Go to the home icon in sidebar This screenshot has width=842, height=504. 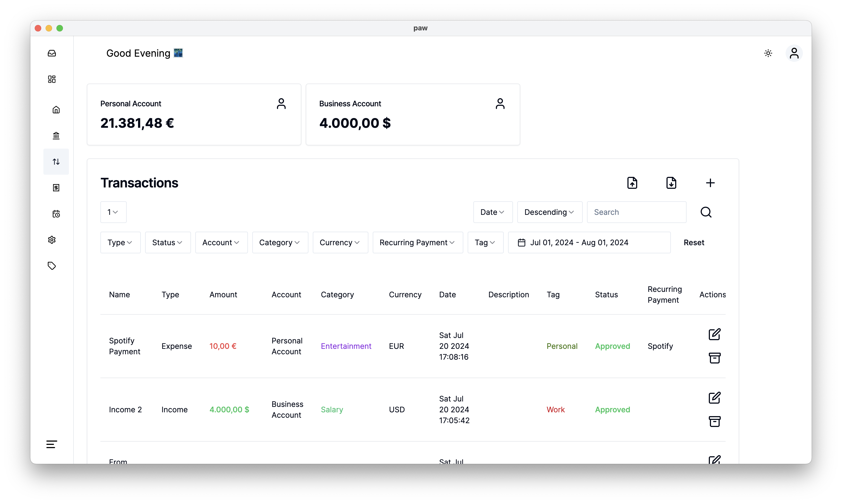(x=56, y=110)
